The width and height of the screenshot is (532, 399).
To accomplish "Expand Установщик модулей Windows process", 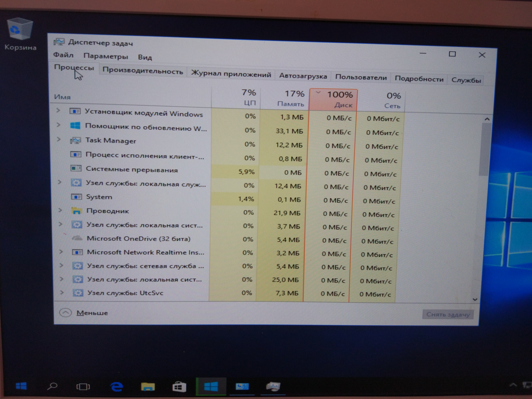I will pyautogui.click(x=58, y=110).
